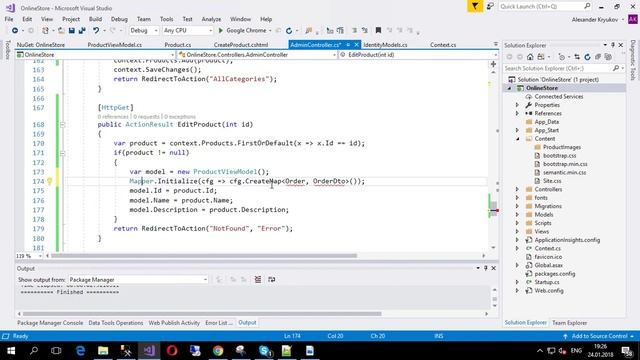The width and height of the screenshot is (640, 360).
Task: Click the browser Refresh icon in toolbar
Action: click(x=289, y=31)
